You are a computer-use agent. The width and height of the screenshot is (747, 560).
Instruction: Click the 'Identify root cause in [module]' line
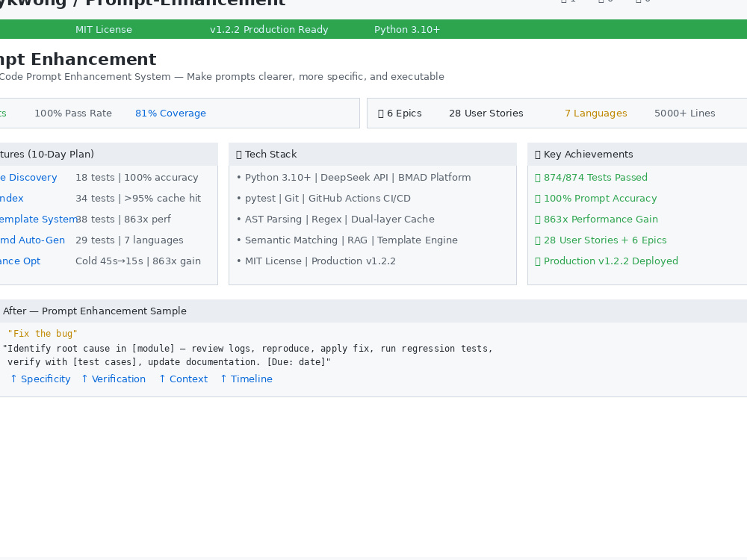pyautogui.click(x=248, y=349)
